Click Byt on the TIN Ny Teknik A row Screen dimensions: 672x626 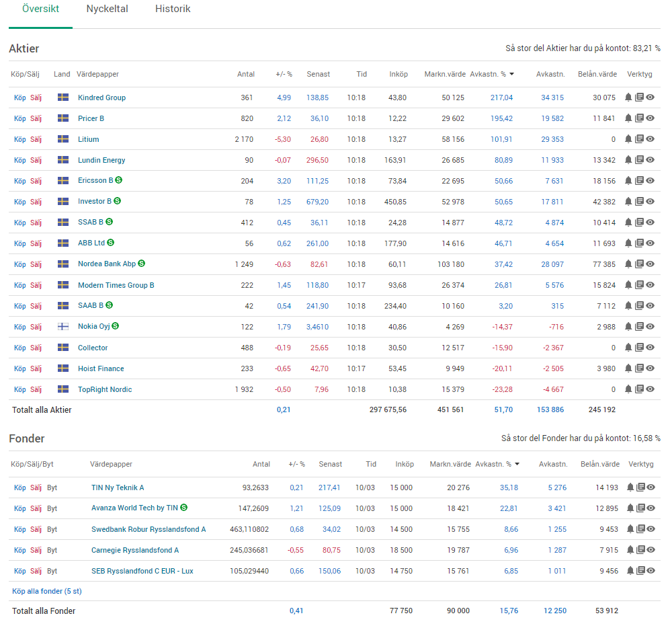click(x=52, y=487)
